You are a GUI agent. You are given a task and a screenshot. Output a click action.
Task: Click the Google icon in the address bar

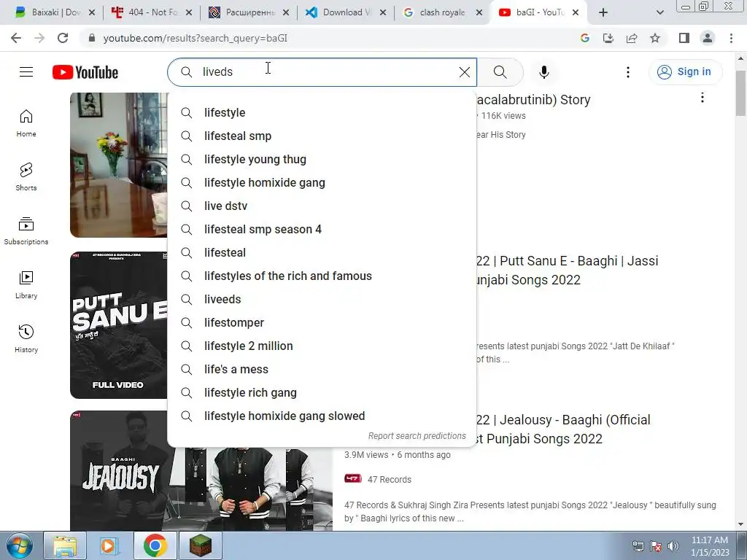(585, 38)
